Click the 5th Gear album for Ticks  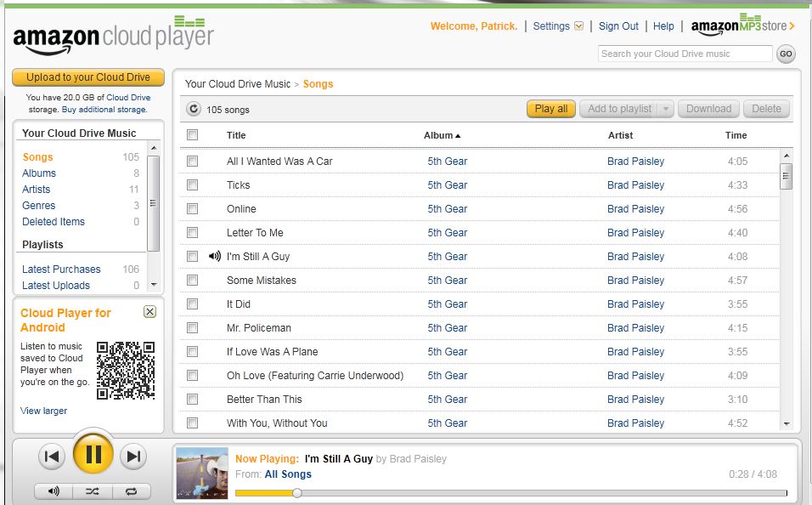pos(448,185)
